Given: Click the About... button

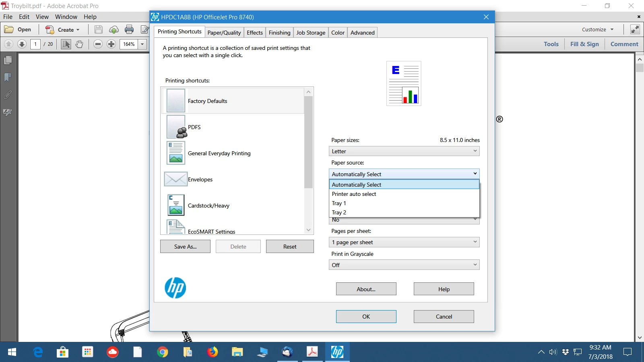Looking at the screenshot, I should point(366,289).
